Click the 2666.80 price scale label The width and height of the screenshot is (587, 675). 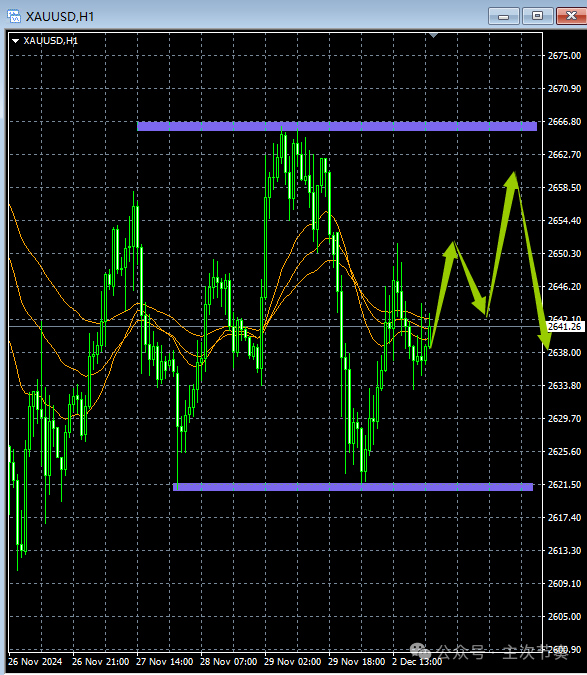(x=564, y=122)
